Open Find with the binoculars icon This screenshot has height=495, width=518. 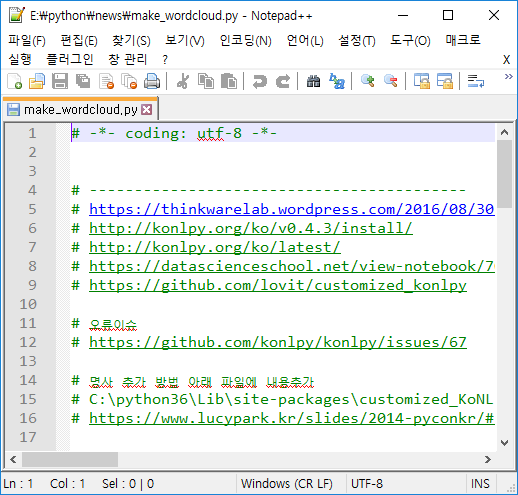313,81
